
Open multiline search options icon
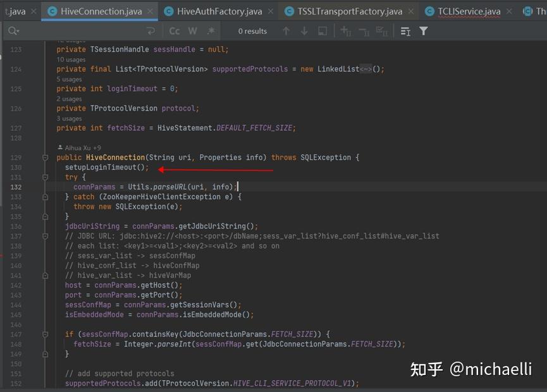click(404, 30)
